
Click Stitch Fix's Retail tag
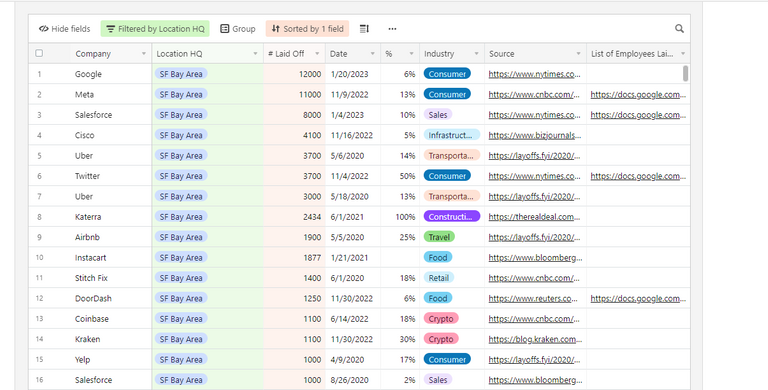click(439, 278)
